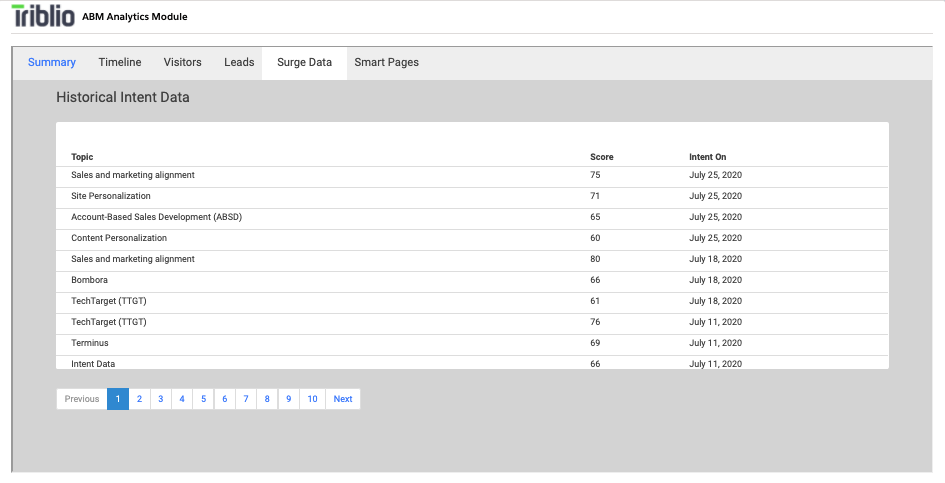
Task: Click the date beside score 75
Action: [715, 175]
